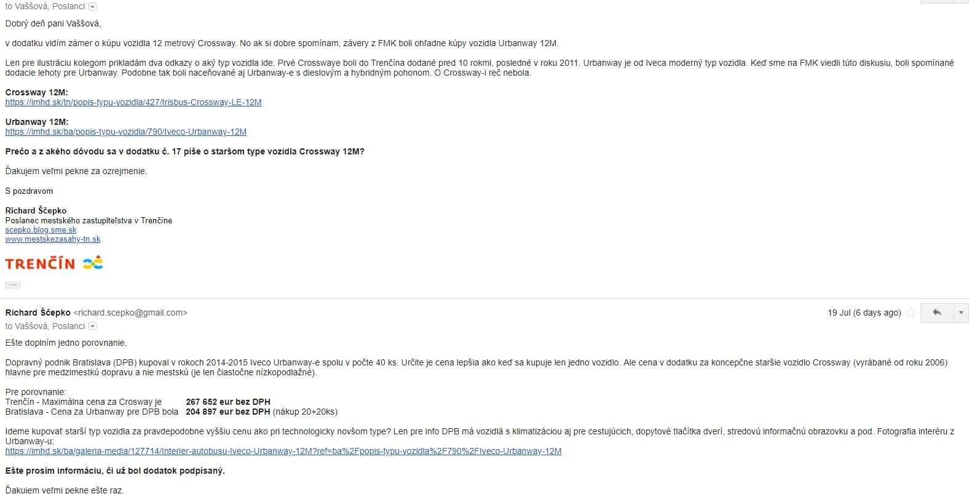The height and width of the screenshot is (494, 980).
Task: Visit the scepko.blog.sme.sk link
Action: click(x=41, y=230)
